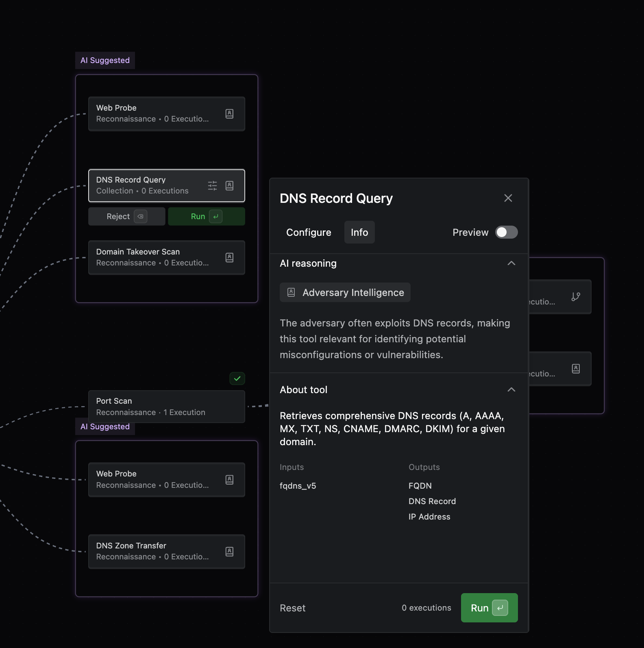Viewport: 644px width, 648px height.
Task: Collapse the About tool section
Action: 511,390
